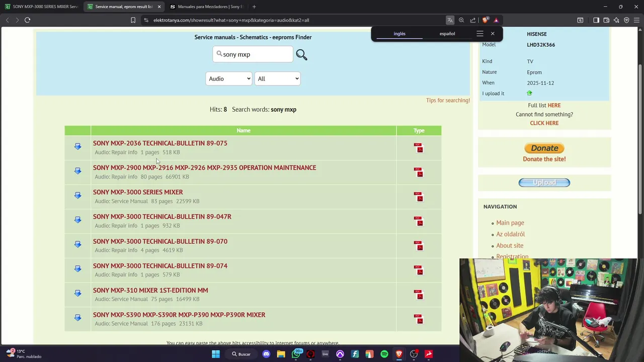Viewport: 644px width, 362px height.
Task: Open PDF icon for MXP-3000 TECHNICAL-BULLETIN 89-070
Action: point(419,246)
